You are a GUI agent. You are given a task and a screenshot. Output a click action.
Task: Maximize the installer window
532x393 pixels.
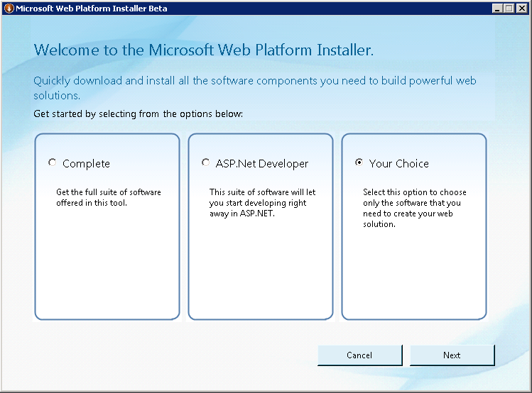point(509,8)
